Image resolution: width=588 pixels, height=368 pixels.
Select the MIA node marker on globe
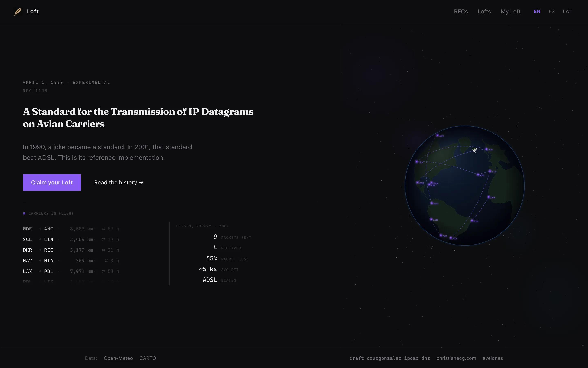coord(432,183)
